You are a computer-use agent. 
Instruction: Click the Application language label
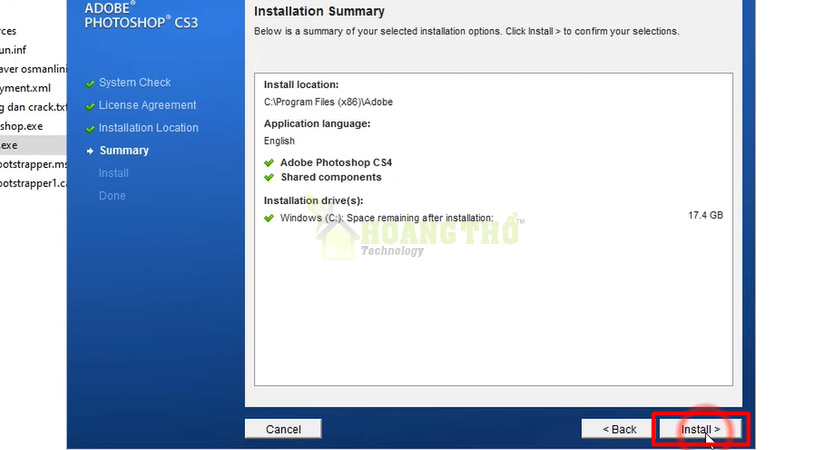pyautogui.click(x=317, y=124)
